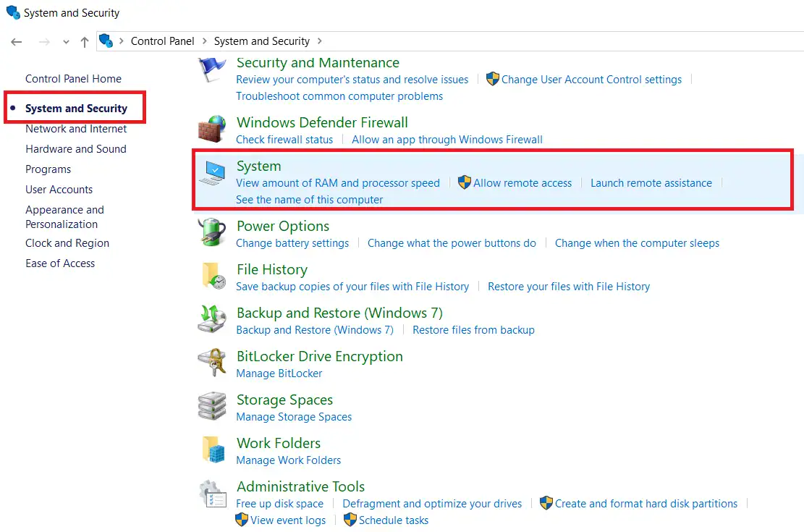Open View event logs link
This screenshot has height=532, width=804.
287,520
